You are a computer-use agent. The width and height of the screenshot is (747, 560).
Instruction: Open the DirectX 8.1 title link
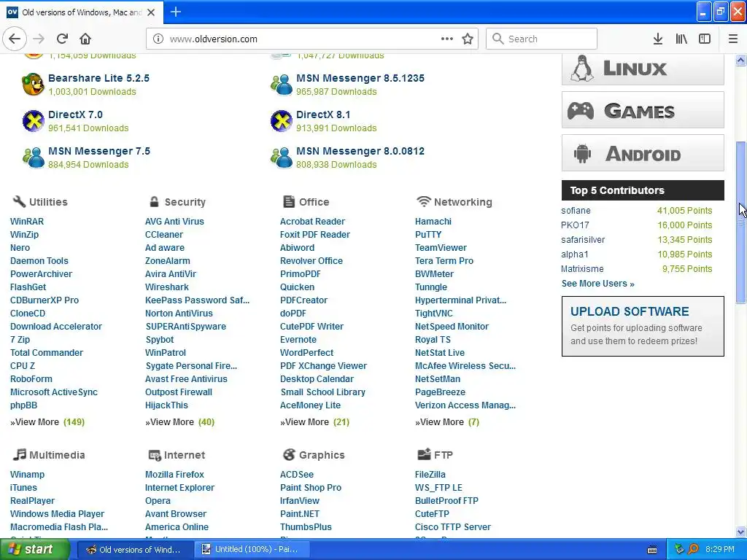[323, 114]
